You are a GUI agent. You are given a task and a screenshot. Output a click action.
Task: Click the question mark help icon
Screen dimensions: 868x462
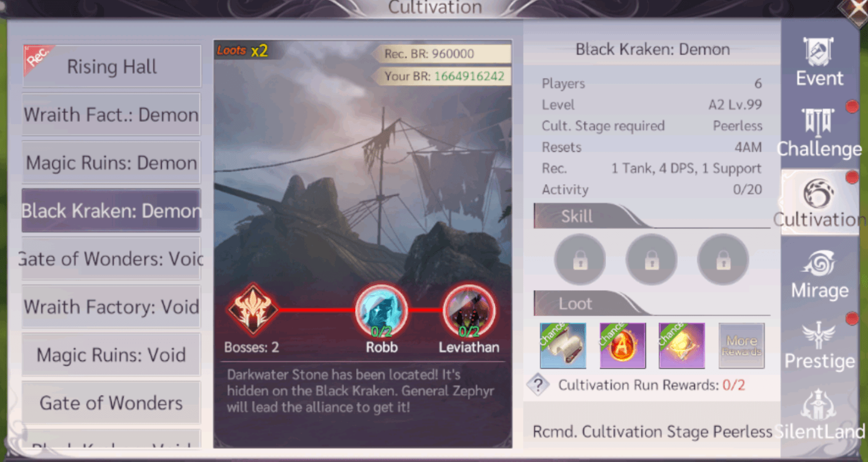click(x=538, y=384)
